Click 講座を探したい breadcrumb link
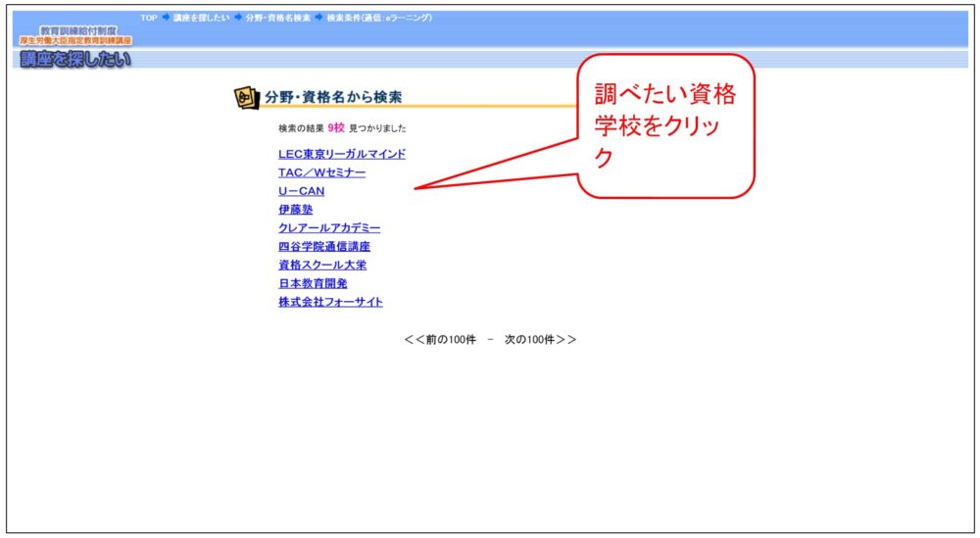The height and width of the screenshot is (538, 980). click(x=201, y=18)
